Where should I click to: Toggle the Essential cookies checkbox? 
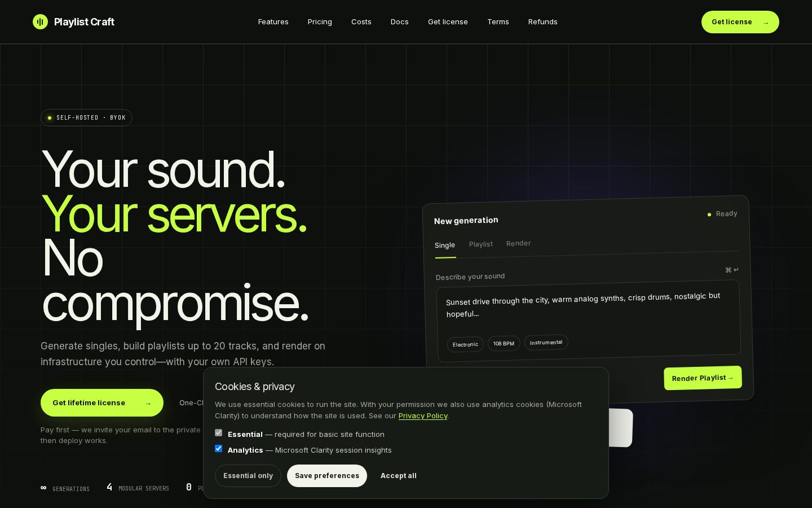click(219, 433)
